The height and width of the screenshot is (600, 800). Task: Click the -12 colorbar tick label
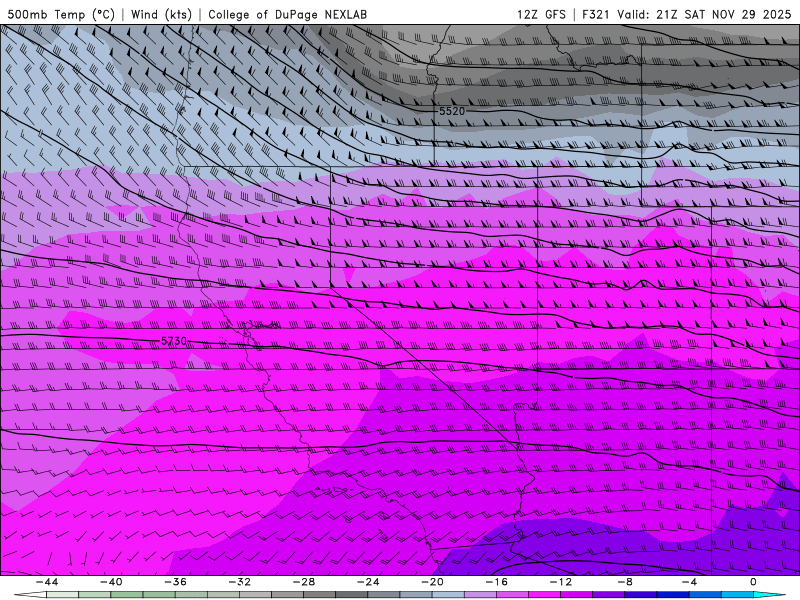[x=561, y=582]
